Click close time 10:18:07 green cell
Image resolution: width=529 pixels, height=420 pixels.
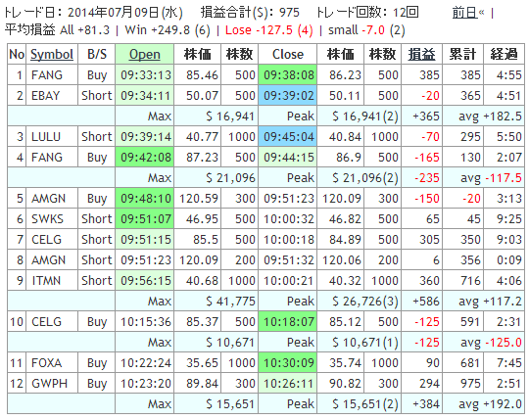pyautogui.click(x=288, y=321)
